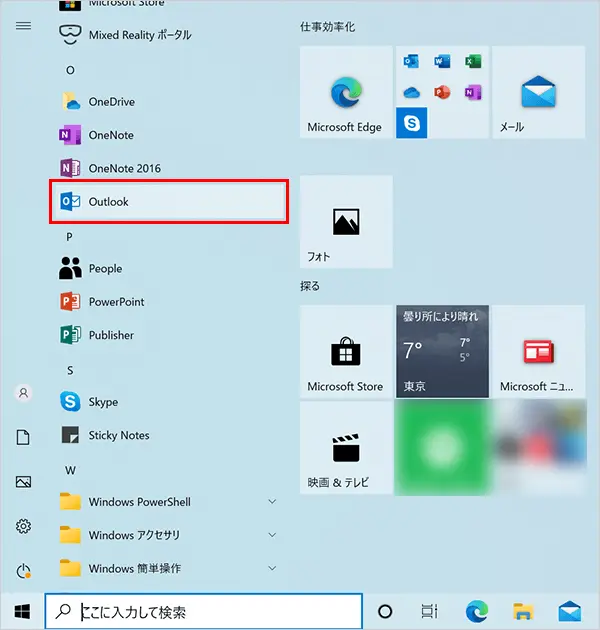Click the Cortana circle on taskbar

tap(385, 612)
